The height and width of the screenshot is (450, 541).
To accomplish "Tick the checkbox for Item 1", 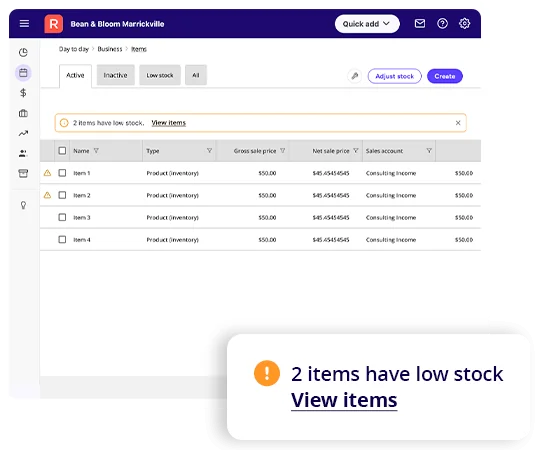I will pyautogui.click(x=62, y=173).
